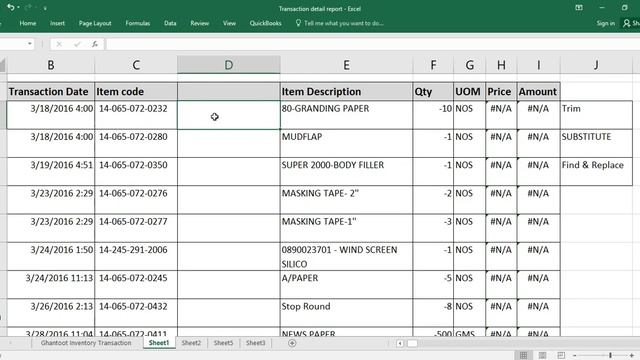Switch to the Sheet2 tab
The width and height of the screenshot is (640, 360).
pos(191,343)
